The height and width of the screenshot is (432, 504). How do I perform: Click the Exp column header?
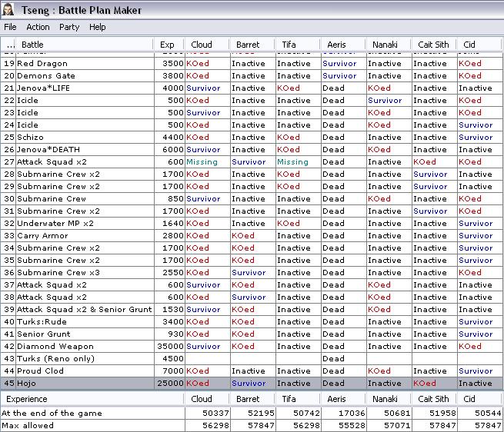[167, 45]
